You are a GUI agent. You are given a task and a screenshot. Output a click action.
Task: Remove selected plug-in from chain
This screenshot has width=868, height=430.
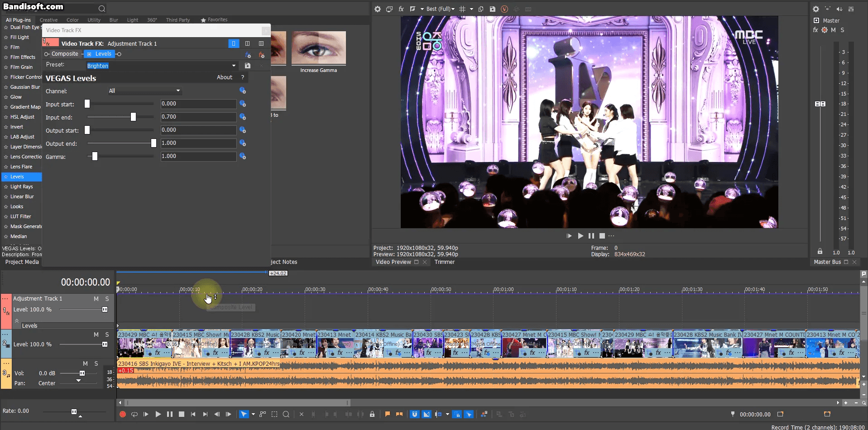[261, 55]
